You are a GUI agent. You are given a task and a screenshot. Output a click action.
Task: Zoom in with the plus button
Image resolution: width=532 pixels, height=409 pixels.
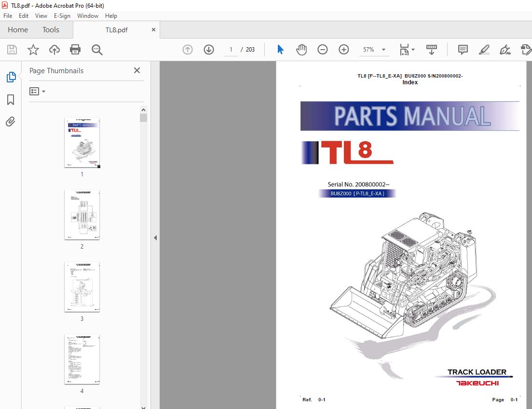pos(344,50)
